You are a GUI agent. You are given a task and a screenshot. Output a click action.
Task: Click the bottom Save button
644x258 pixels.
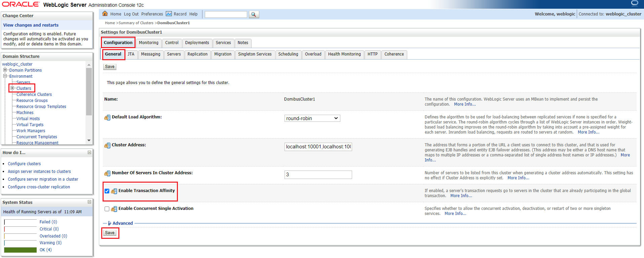coord(110,233)
